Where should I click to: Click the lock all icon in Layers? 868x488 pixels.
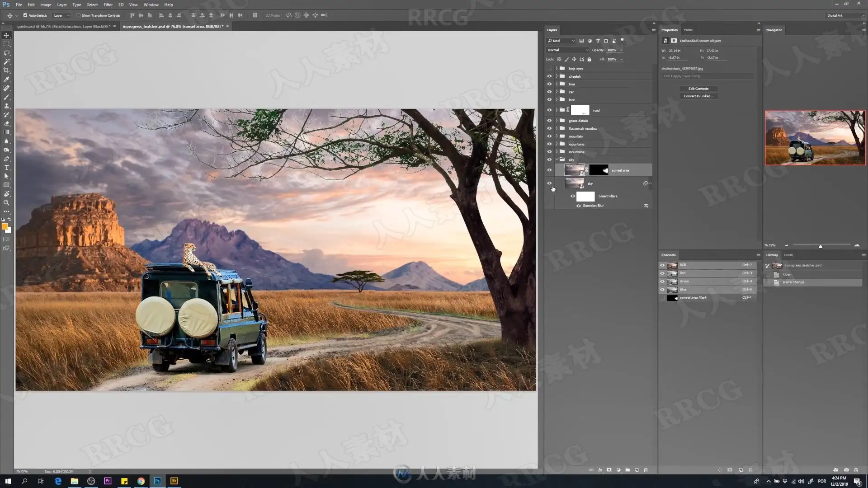point(589,59)
